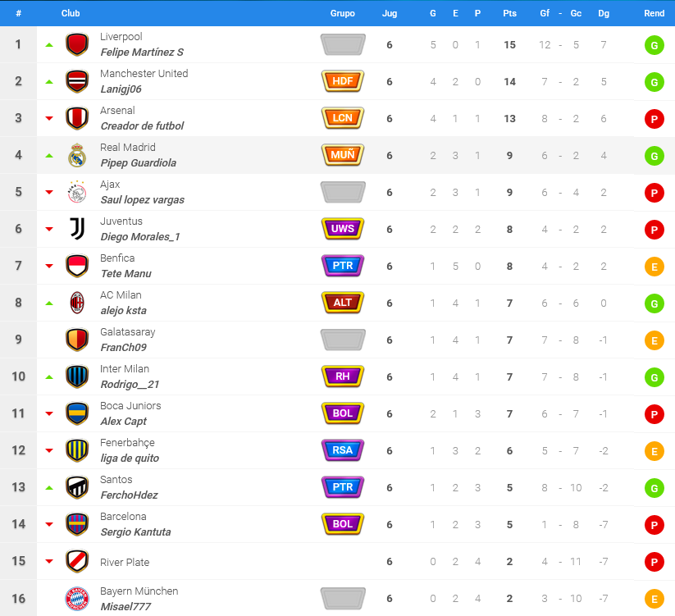The width and height of the screenshot is (675, 616).
Task: Click the Liverpool club crest icon
Action: [x=77, y=44]
